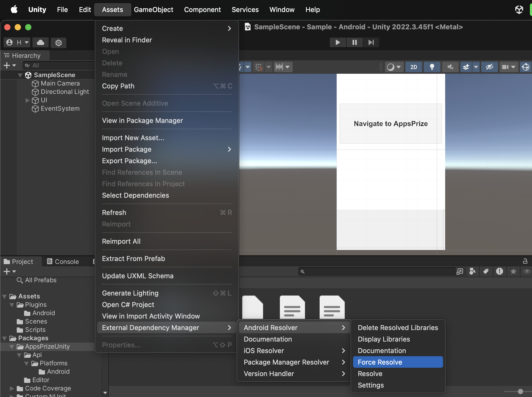This screenshot has height=397, width=532.
Task: Select Directional Light in Hierarchy
Action: pos(65,92)
